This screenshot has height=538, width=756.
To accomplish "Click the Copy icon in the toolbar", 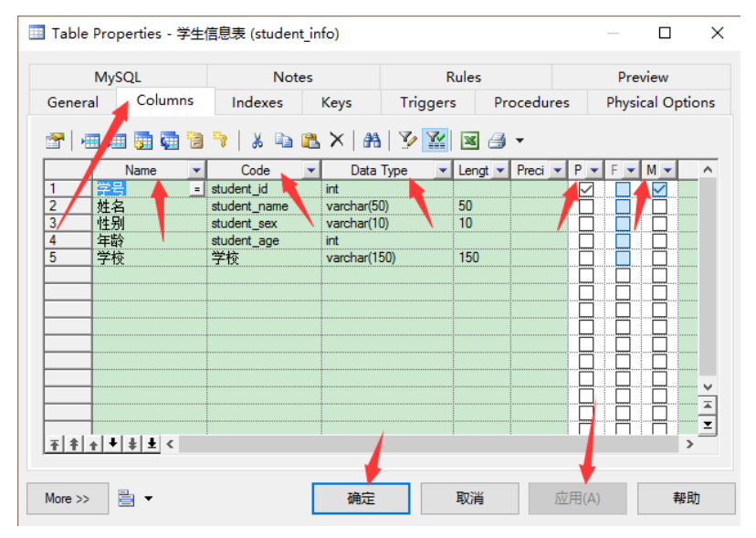I will click(x=284, y=141).
